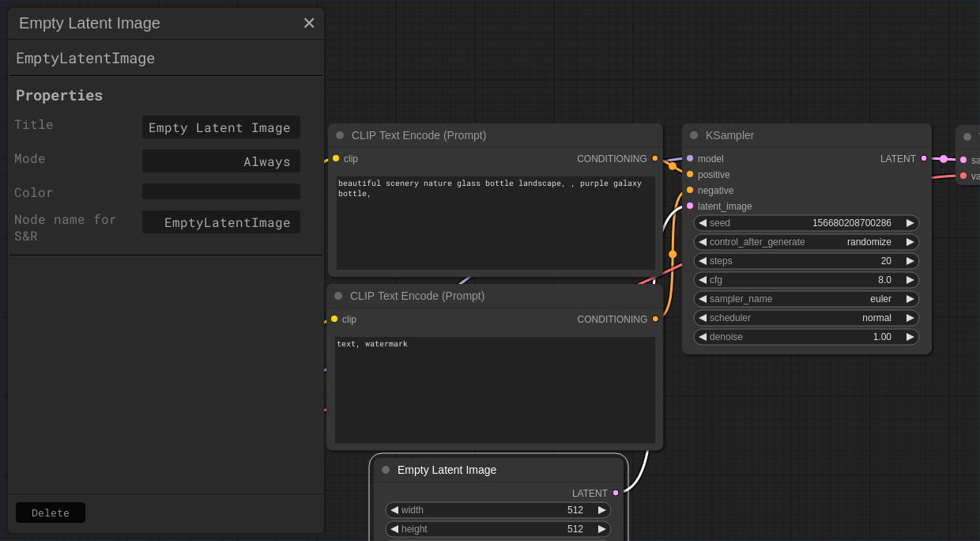Open the sampler_name dropdown showing euler
The height and width of the screenshot is (541, 980).
(806, 299)
